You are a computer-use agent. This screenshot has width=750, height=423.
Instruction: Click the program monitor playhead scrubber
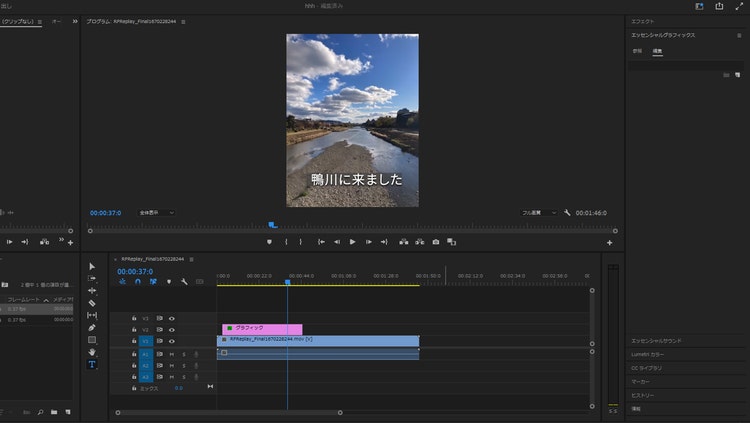(x=272, y=226)
